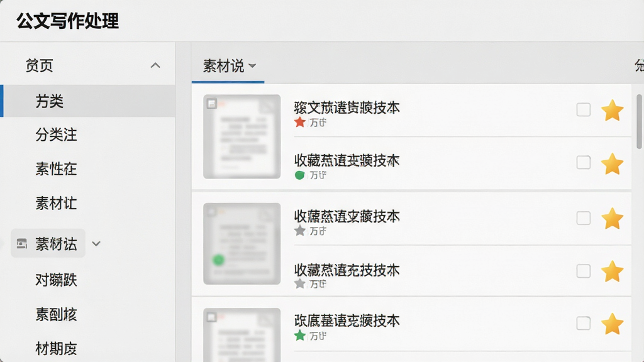
Task: Toggle gold star on green-dot row
Action: pyautogui.click(x=613, y=163)
